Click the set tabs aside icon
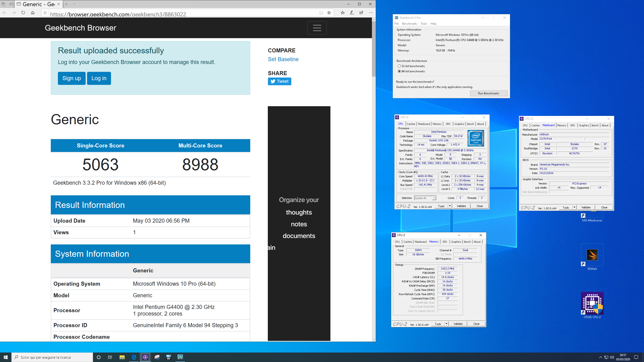The height and width of the screenshot is (362, 644). 11,4
